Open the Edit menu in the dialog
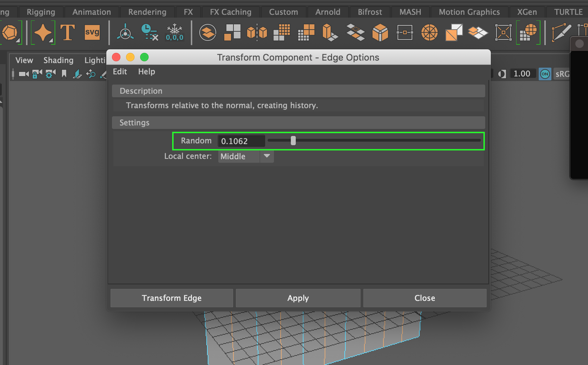The image size is (588, 365). [120, 72]
